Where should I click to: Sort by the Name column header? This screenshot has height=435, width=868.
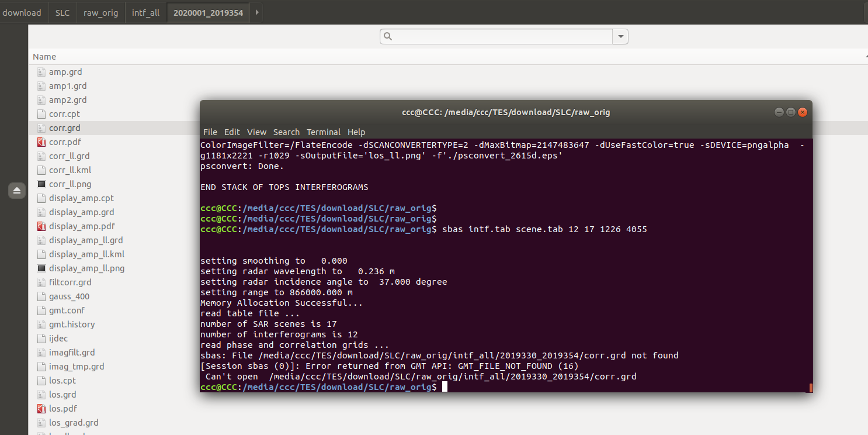(44, 57)
